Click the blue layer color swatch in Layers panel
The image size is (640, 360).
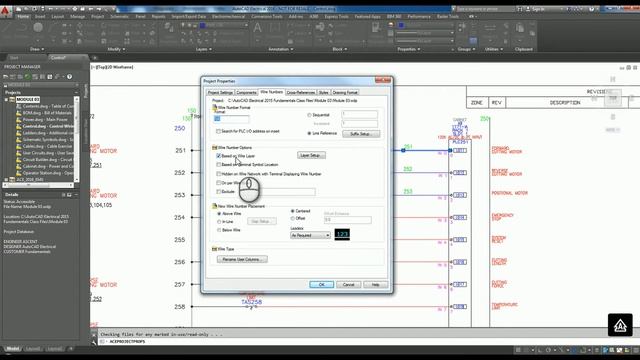(202, 25)
